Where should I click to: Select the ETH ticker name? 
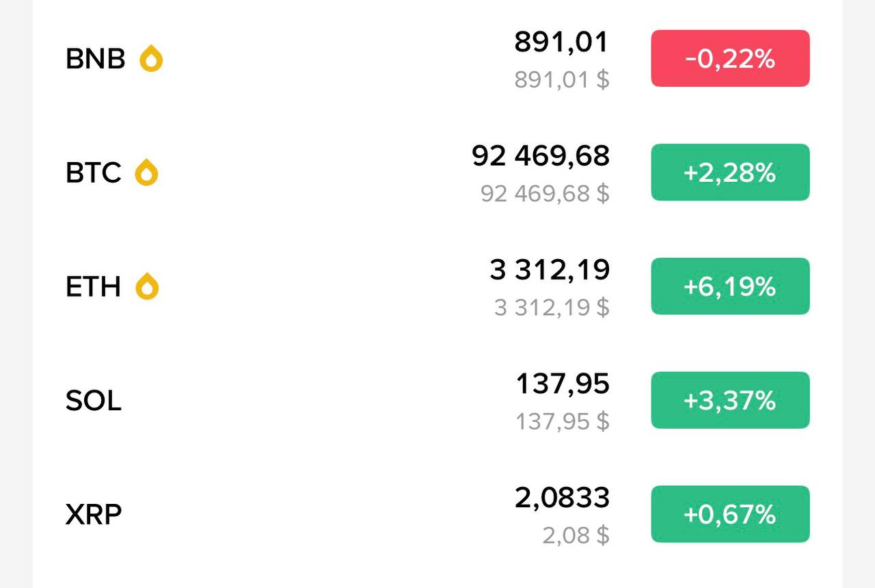pyautogui.click(x=93, y=286)
